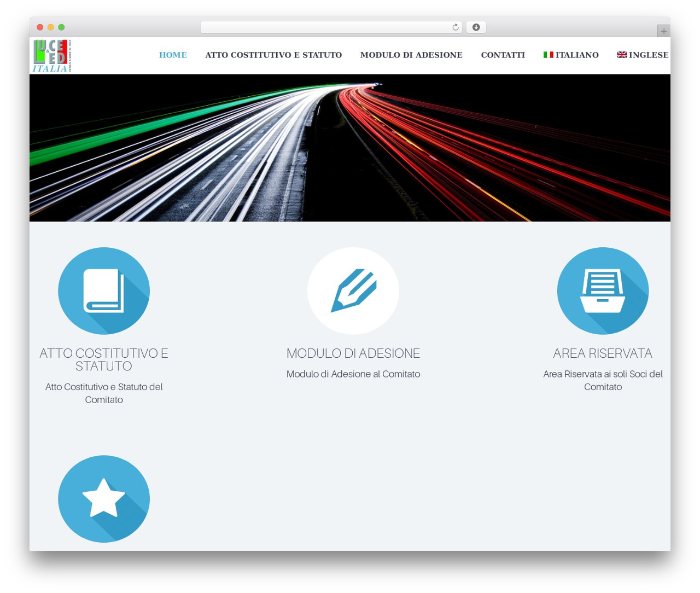This screenshot has height=593, width=700.
Task: Open the book icon for Atto Costitutivo
Action: tap(104, 290)
